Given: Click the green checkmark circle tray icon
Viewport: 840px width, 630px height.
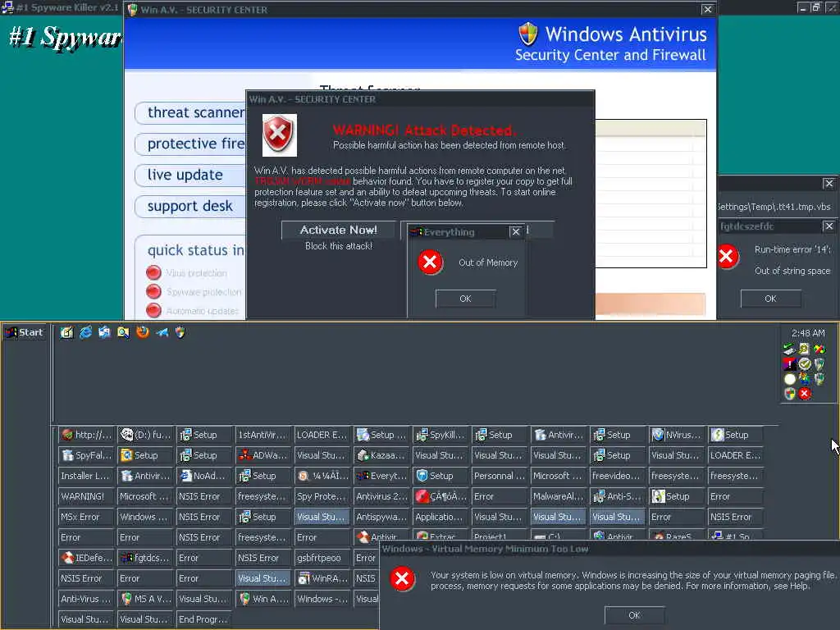Looking at the screenshot, I should point(805,364).
